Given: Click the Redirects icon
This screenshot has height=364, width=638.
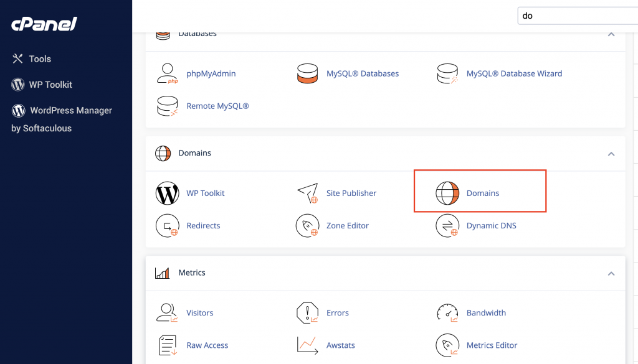Looking at the screenshot, I should (167, 225).
